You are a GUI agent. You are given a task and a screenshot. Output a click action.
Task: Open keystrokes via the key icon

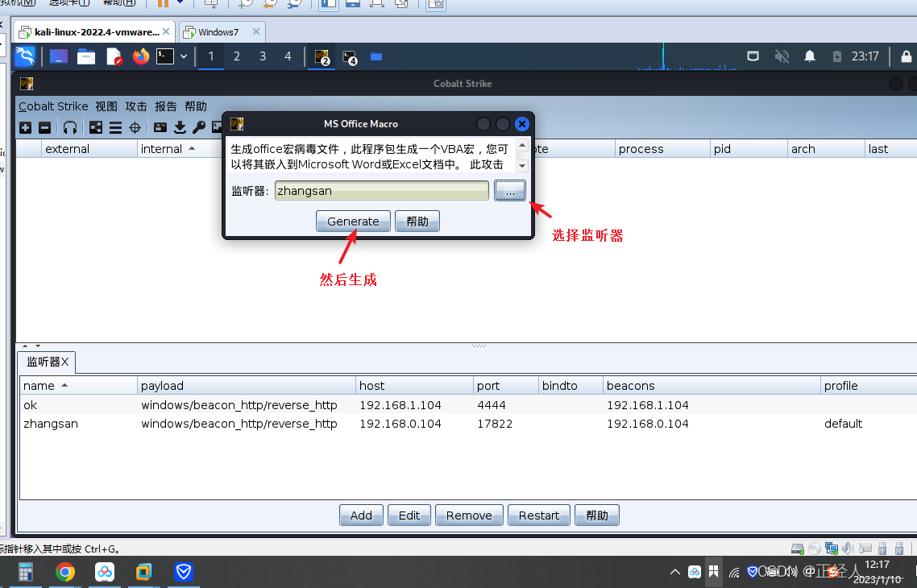(x=199, y=127)
